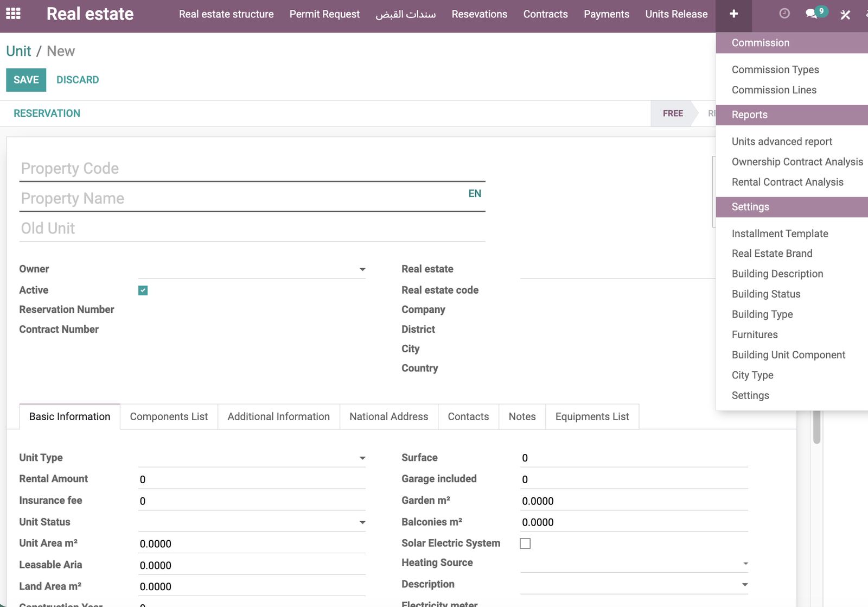Select Installment Template from Settings
Screen dimensions: 868x607
[780, 233]
